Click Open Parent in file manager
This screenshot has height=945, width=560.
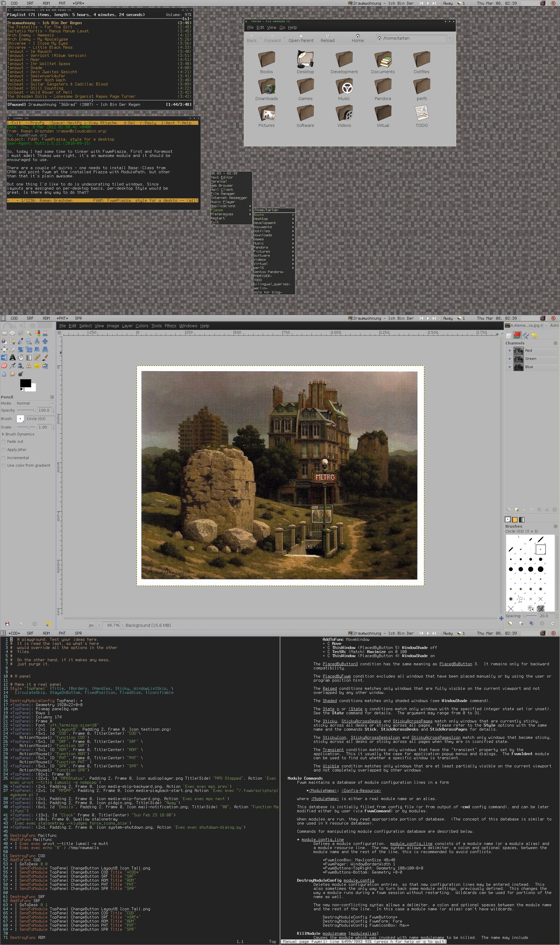point(301,38)
